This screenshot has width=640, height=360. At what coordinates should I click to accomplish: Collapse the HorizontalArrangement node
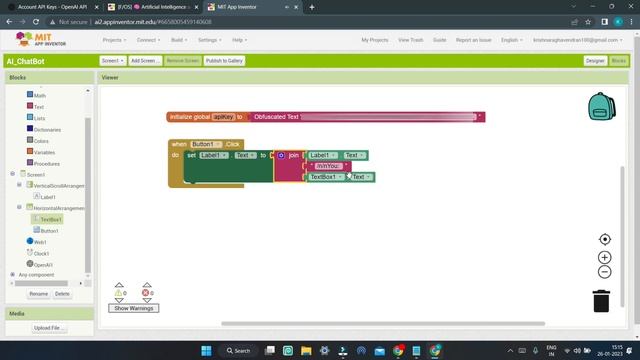19,207
